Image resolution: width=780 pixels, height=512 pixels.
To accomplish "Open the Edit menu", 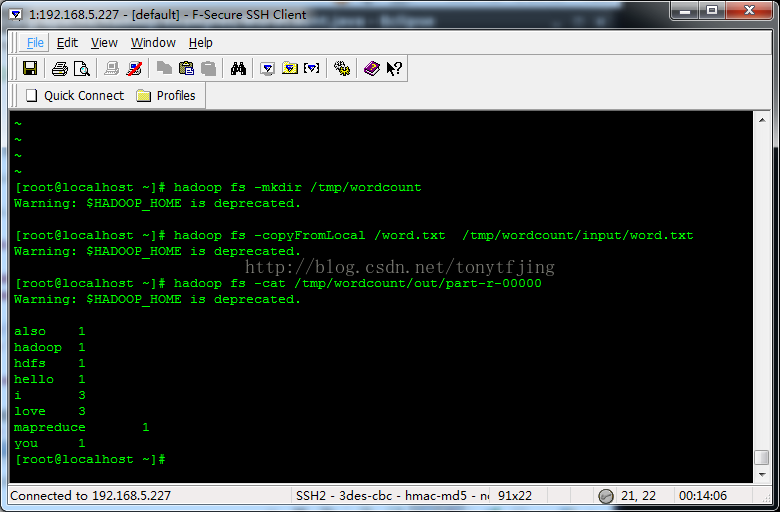I will (x=67, y=43).
